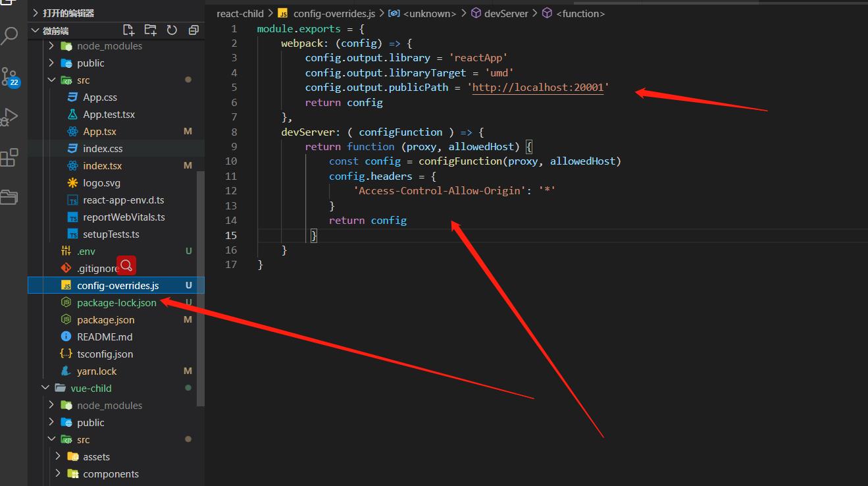868x486 pixels.
Task: Click the 'umd' string on line 4
Action: (499, 72)
